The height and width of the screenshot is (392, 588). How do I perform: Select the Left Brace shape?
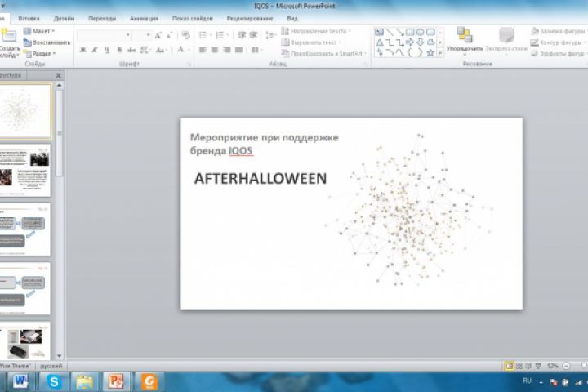pos(410,53)
